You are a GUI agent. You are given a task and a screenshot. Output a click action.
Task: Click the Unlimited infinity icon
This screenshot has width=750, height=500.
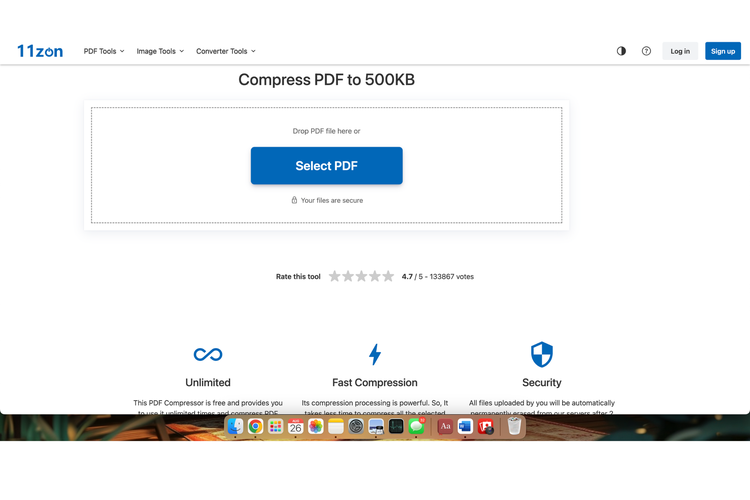[x=208, y=354]
